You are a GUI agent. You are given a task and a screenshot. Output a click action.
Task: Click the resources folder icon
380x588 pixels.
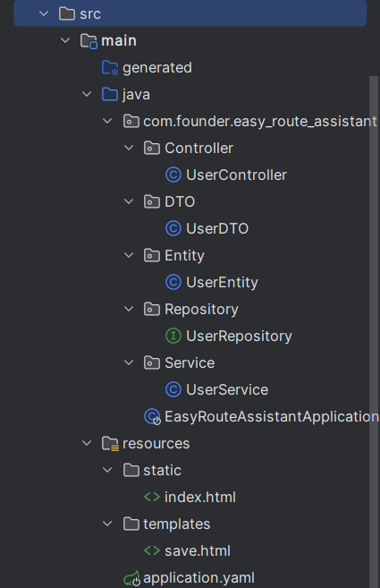pos(110,443)
